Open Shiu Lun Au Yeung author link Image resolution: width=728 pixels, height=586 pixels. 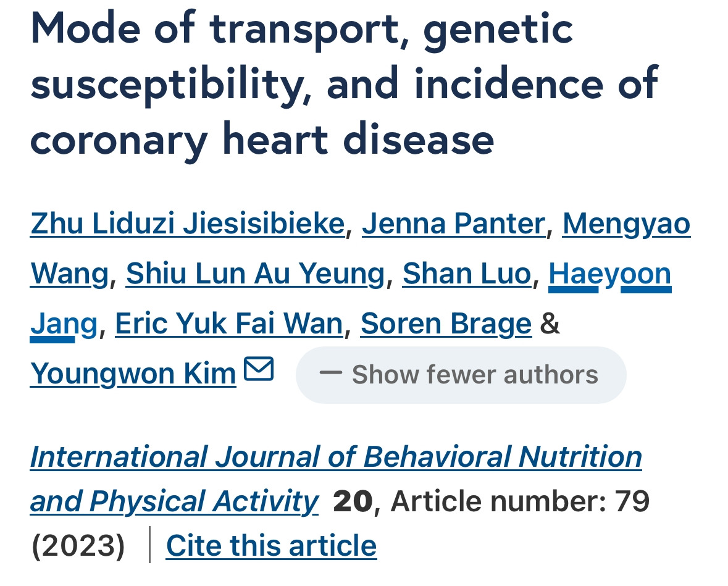[x=256, y=274]
